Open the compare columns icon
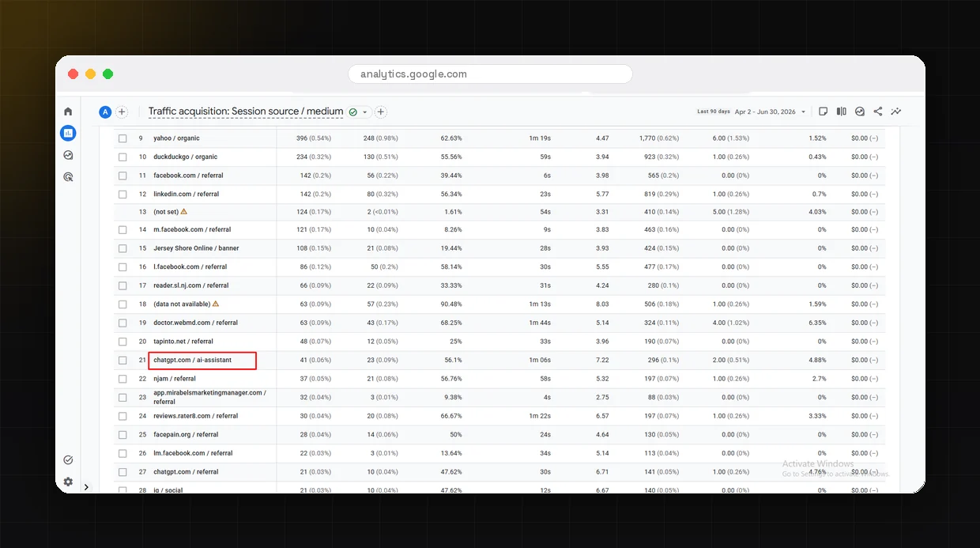This screenshot has width=980, height=548. [x=842, y=111]
